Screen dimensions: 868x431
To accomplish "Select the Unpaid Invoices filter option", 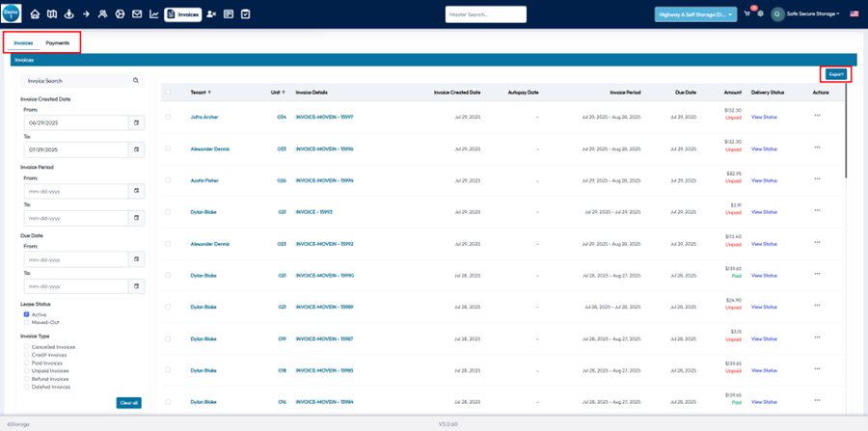I will click(26, 370).
